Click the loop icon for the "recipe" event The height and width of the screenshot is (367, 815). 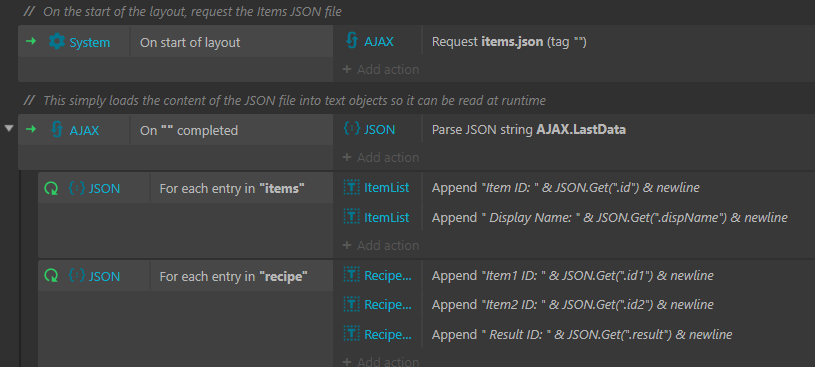click(51, 276)
